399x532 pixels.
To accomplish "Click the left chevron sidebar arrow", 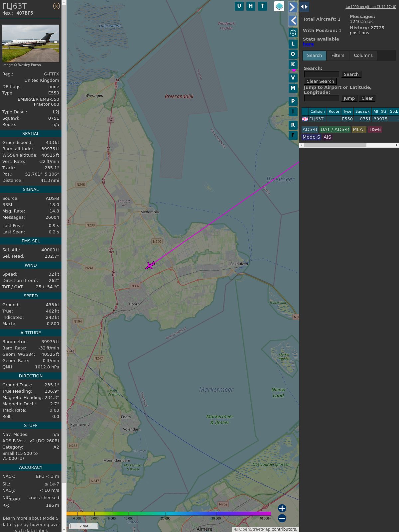I will (293, 21).
